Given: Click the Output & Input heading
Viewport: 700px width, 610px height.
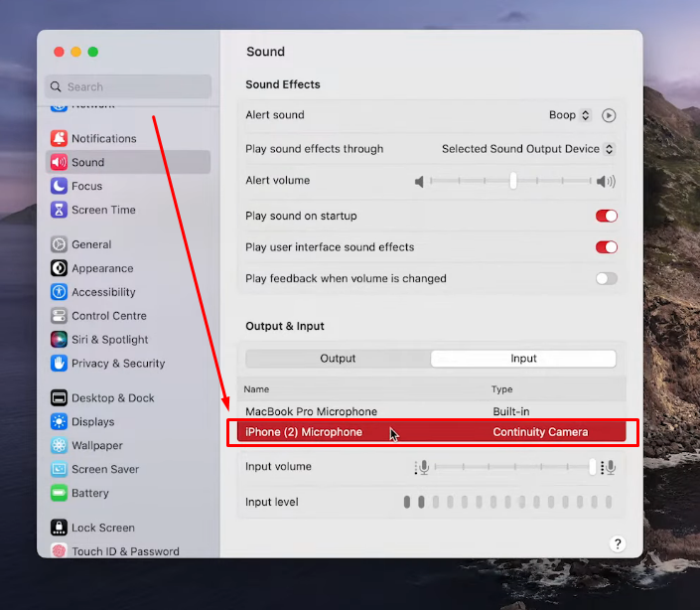Looking at the screenshot, I should coord(285,326).
